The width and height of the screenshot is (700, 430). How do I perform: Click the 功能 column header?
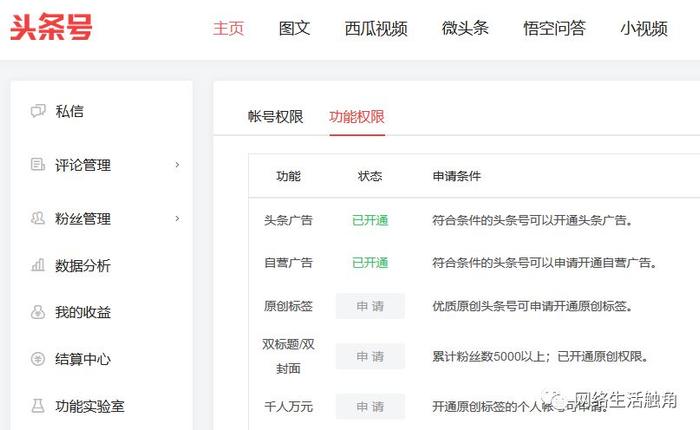click(x=288, y=176)
